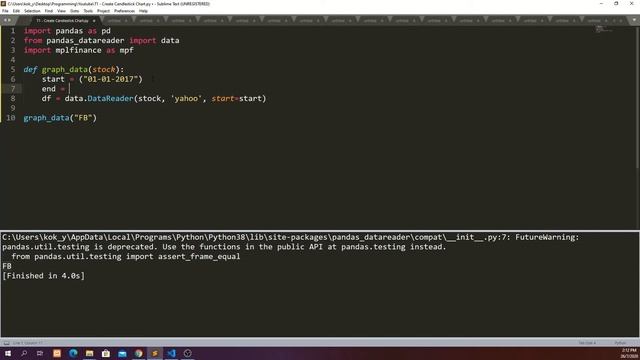Screen dimensions: 640x360
Task: Click on 'mplfinance' in line 3
Action: click(x=78, y=50)
